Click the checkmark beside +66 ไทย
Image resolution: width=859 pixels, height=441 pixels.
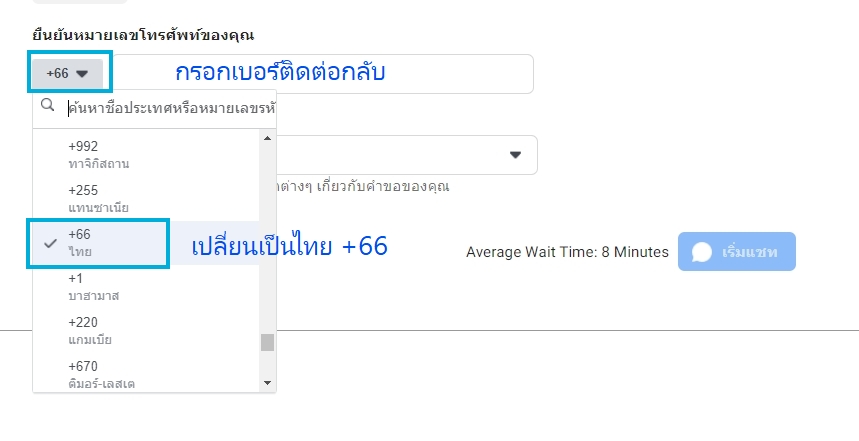(x=50, y=243)
